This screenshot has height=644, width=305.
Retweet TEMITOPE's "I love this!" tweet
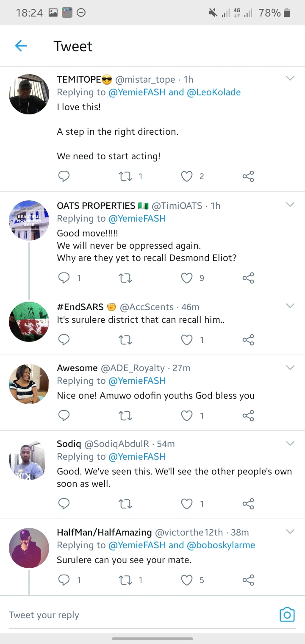pyautogui.click(x=125, y=176)
